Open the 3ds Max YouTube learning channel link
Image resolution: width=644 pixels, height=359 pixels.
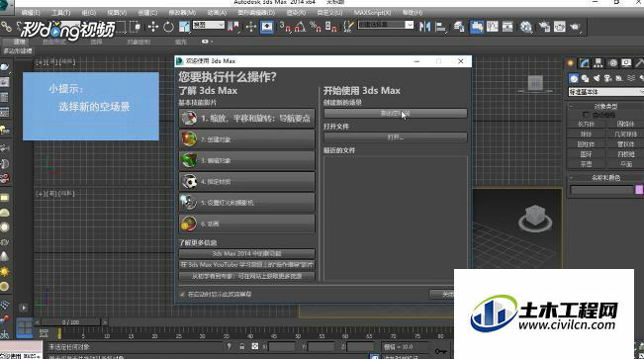click(247, 265)
